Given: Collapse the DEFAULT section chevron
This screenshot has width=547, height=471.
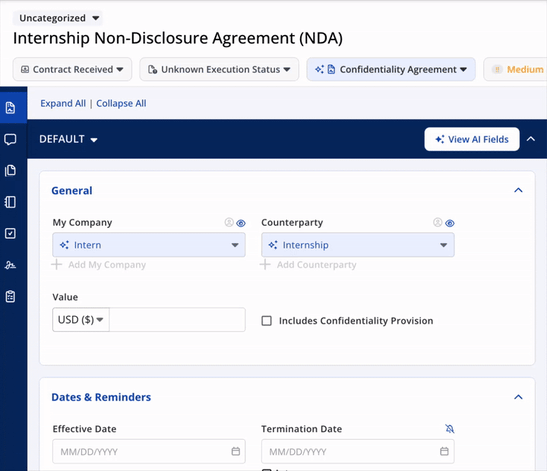Looking at the screenshot, I should pos(531,139).
